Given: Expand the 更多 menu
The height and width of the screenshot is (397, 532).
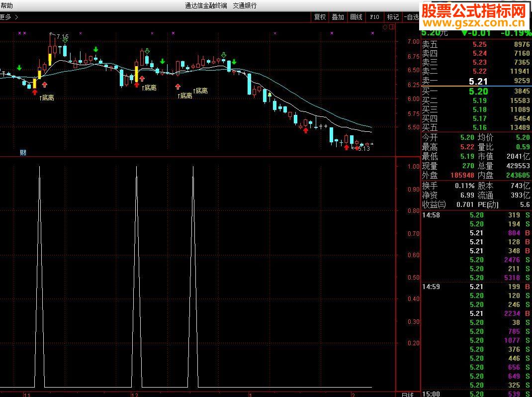Looking at the screenshot, I should (8, 17).
